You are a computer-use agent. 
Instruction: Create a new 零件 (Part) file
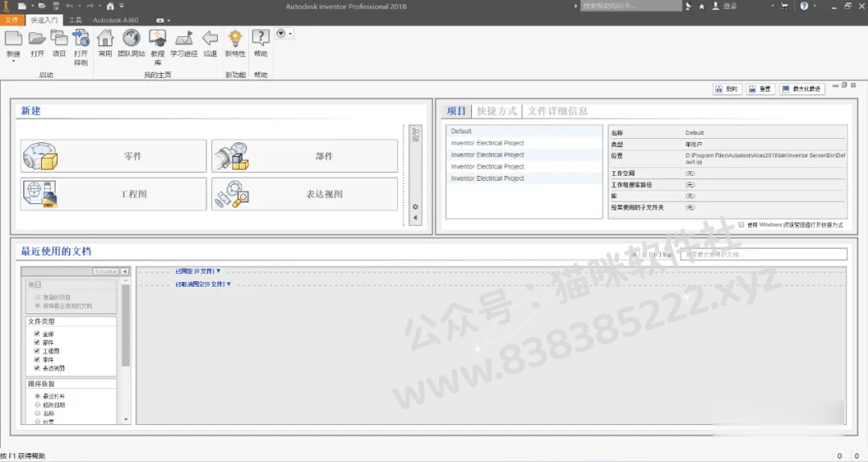(x=113, y=156)
